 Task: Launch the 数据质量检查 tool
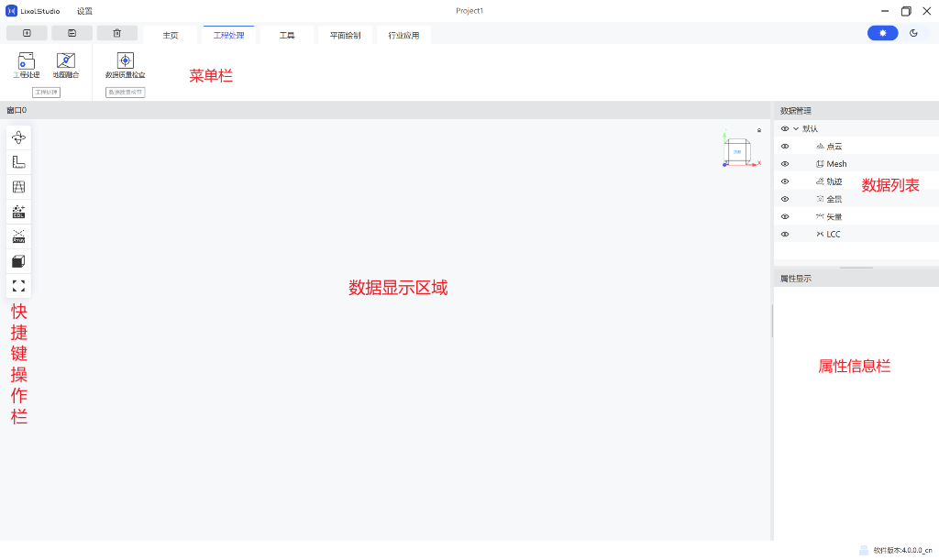125,65
